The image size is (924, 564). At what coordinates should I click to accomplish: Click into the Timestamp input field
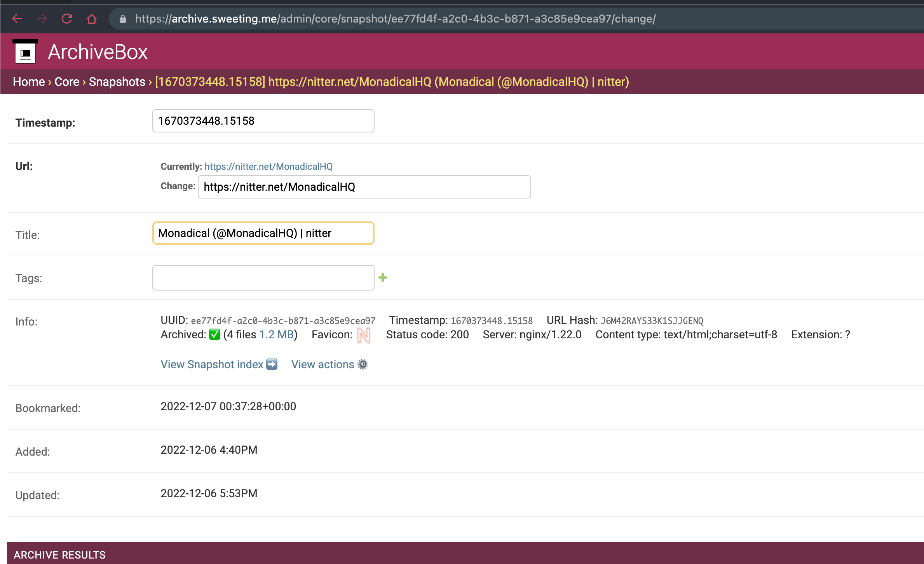coord(263,121)
